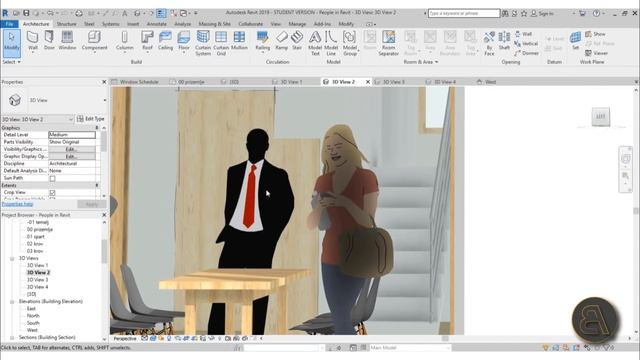Choose the Room Separator tool

pos(388,43)
